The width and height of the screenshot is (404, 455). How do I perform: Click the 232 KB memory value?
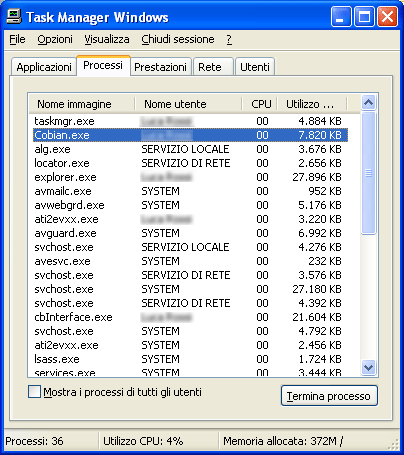325,261
